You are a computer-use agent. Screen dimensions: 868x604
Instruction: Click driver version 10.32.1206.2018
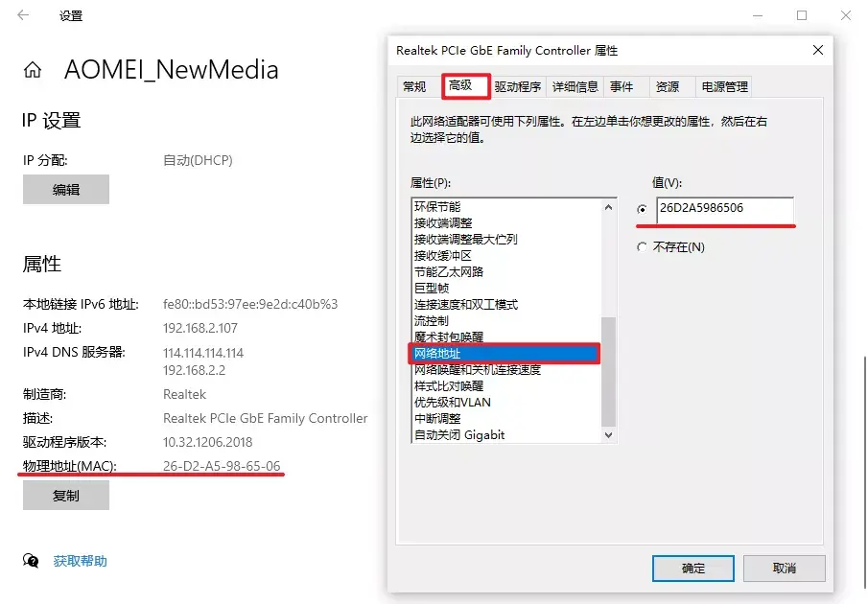pyautogui.click(x=207, y=442)
